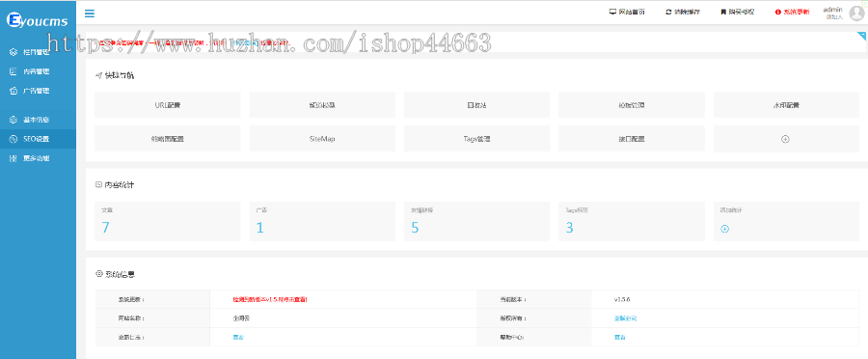Viewport: 868px width, 359px height.
Task: Click the 快捷导航 paper-plane heading icon
Action: (98, 75)
